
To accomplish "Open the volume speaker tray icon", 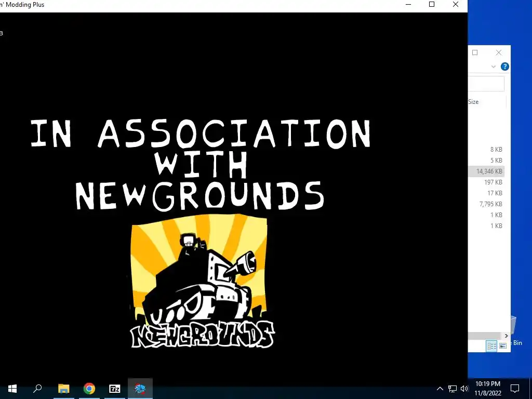I will (464, 389).
